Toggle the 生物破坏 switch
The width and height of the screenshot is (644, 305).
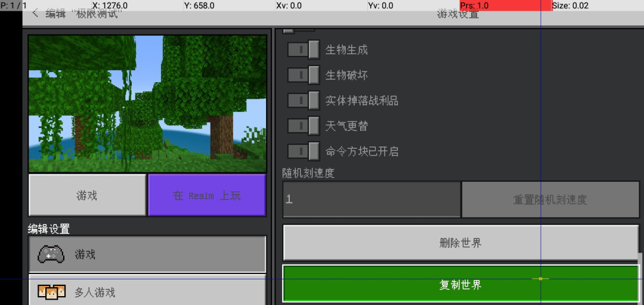point(304,75)
